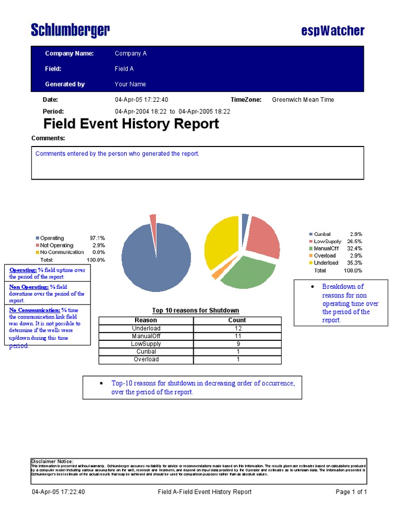Viewport: 399px width, 532px height.
Task: Click the 'Operating:' underlined definition term
Action: click(x=23, y=270)
